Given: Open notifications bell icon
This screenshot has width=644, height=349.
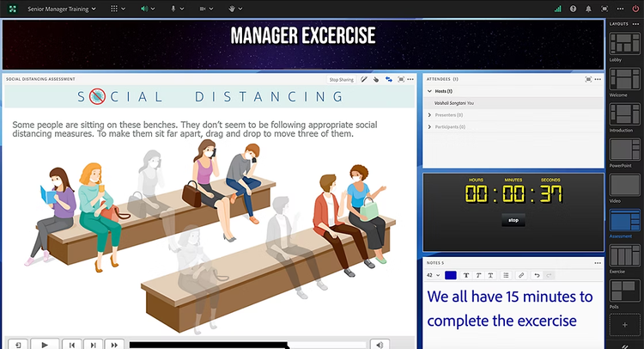Looking at the screenshot, I should [588, 9].
